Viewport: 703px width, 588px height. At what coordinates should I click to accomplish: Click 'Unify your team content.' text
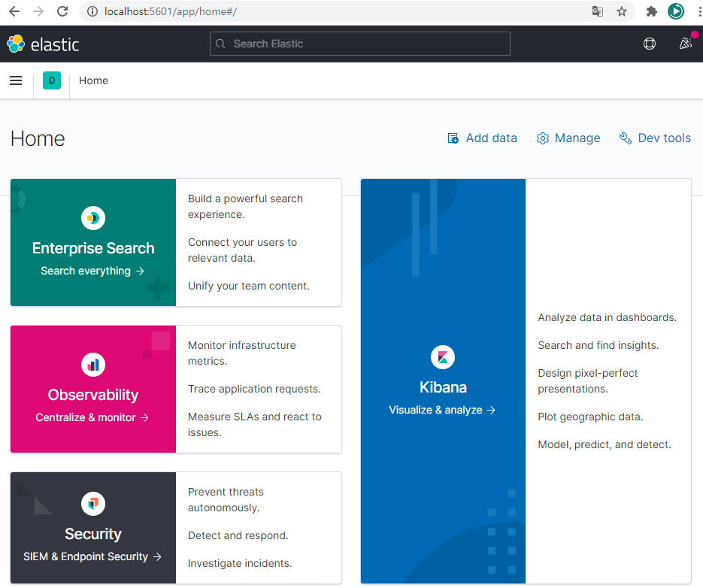pos(249,286)
